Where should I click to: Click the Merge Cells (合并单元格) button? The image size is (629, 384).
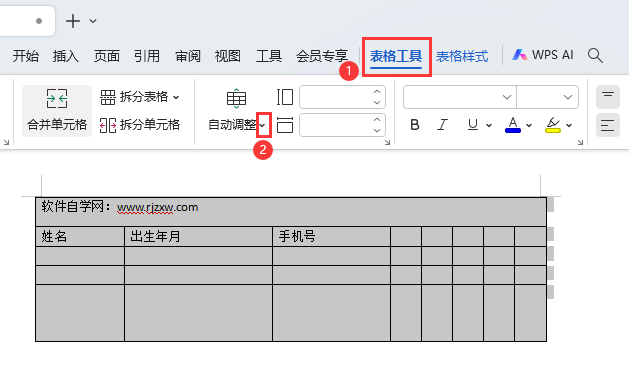pos(57,111)
